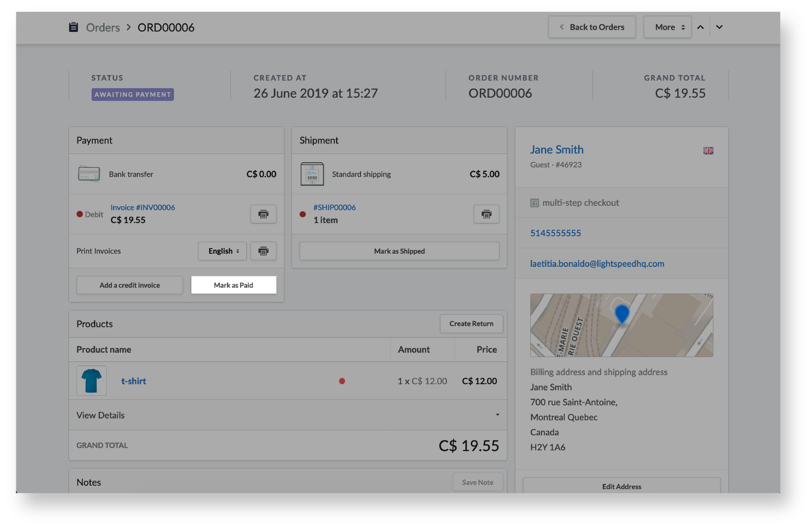The image size is (812, 529).
Task: Click printer icon beside English language selector
Action: 263,251
